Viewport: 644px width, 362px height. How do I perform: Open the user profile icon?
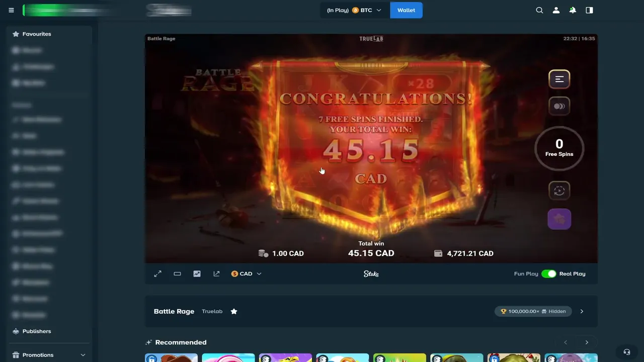click(556, 10)
